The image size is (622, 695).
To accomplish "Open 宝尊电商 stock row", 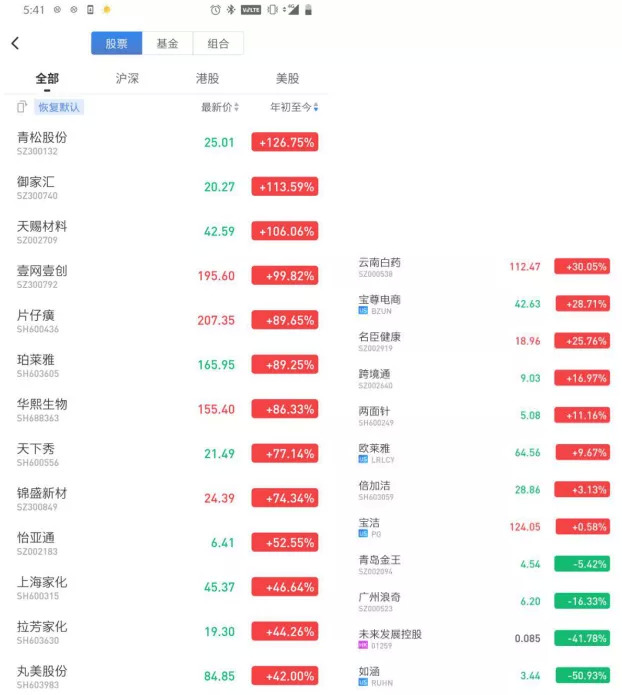I will (x=484, y=304).
